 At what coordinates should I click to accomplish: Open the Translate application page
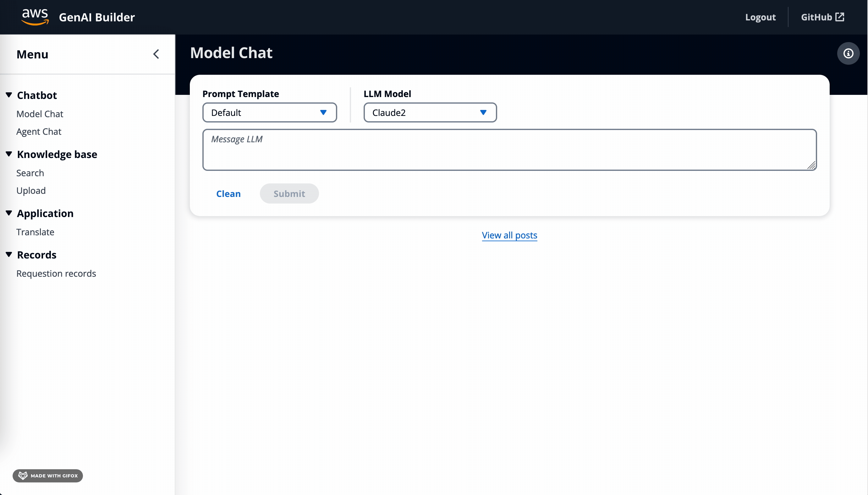(36, 232)
